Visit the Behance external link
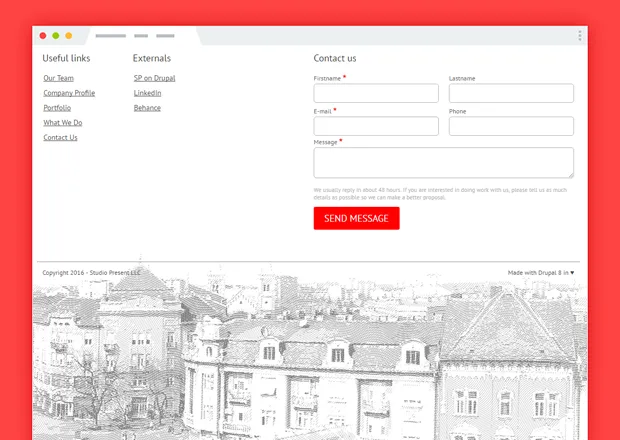The image size is (620, 440). tap(147, 108)
